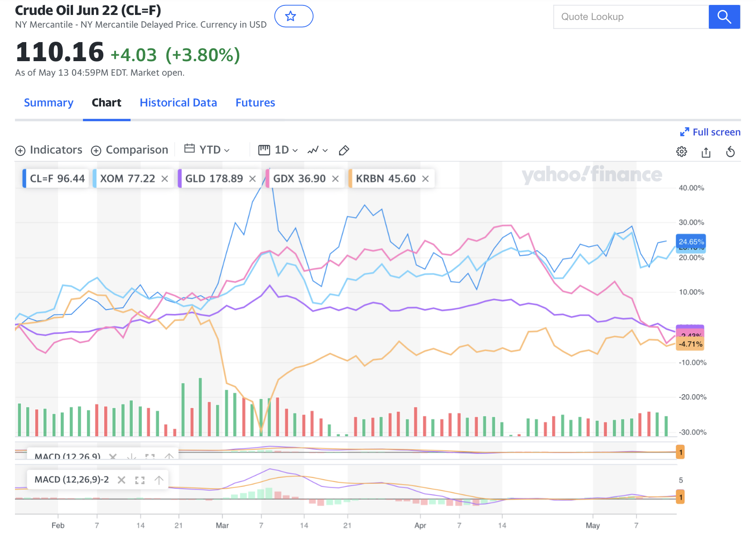Focus the Quote Lookup search field
The height and width of the screenshot is (535, 756).
click(x=630, y=17)
